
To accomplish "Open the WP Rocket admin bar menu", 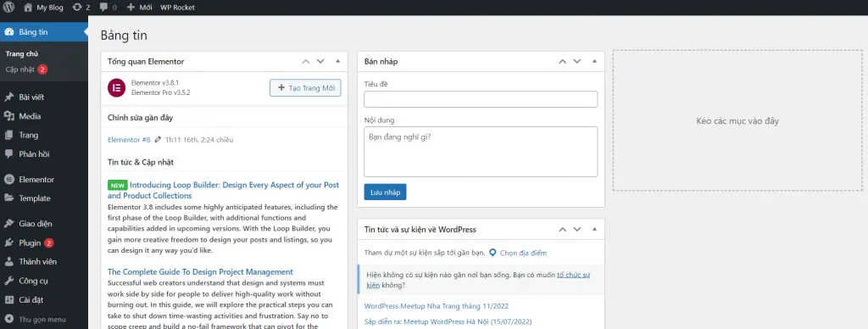I will coord(177,8).
